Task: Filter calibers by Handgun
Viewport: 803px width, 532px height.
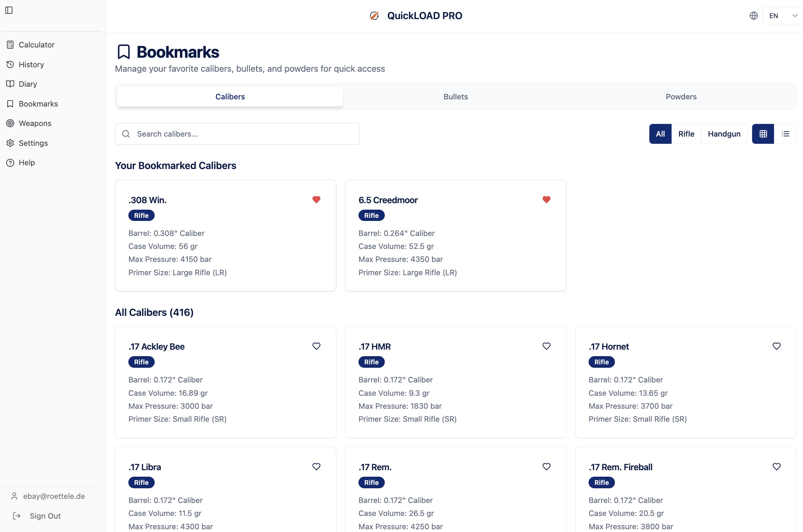Action: coord(724,134)
